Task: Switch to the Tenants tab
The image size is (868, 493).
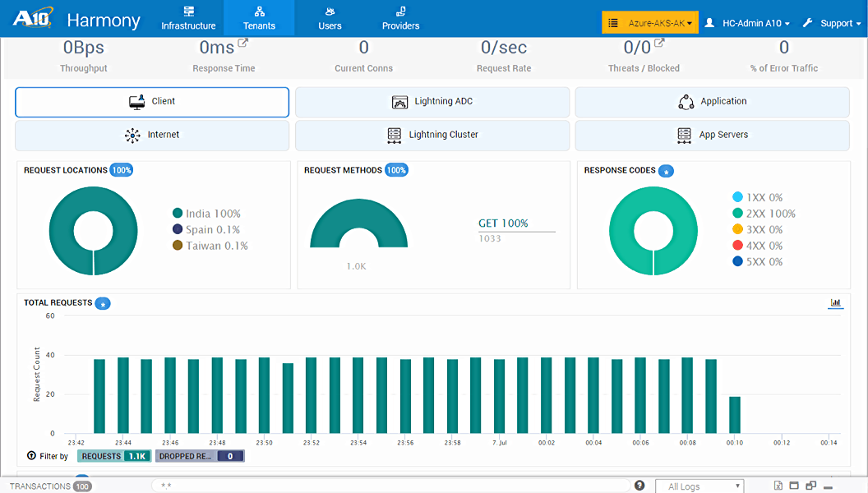Action: coord(259,18)
